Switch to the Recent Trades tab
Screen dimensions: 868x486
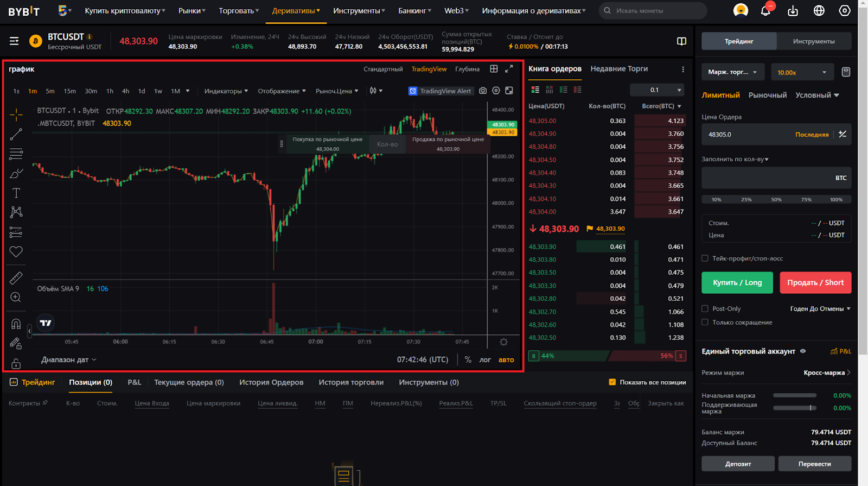(x=619, y=69)
